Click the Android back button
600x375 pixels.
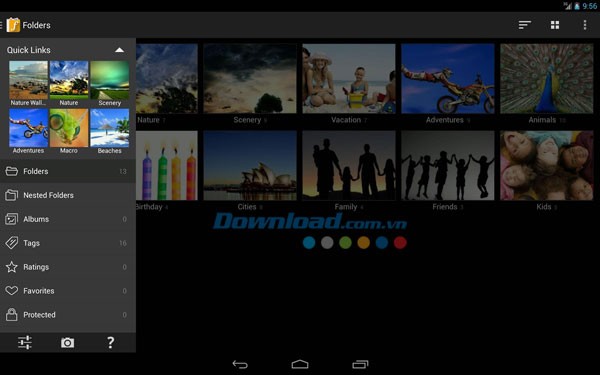click(x=240, y=364)
